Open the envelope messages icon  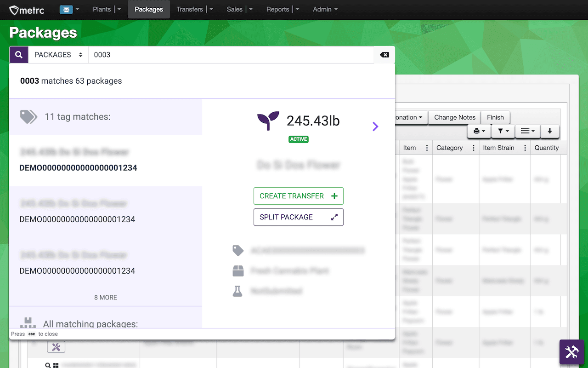(66, 9)
